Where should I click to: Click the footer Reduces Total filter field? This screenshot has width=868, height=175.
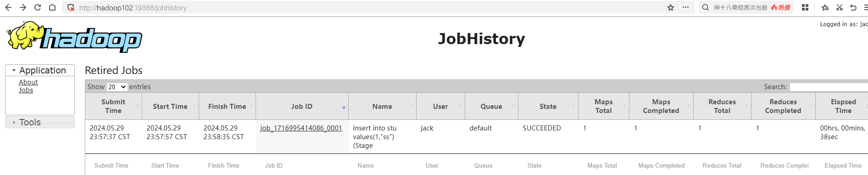pos(722,166)
